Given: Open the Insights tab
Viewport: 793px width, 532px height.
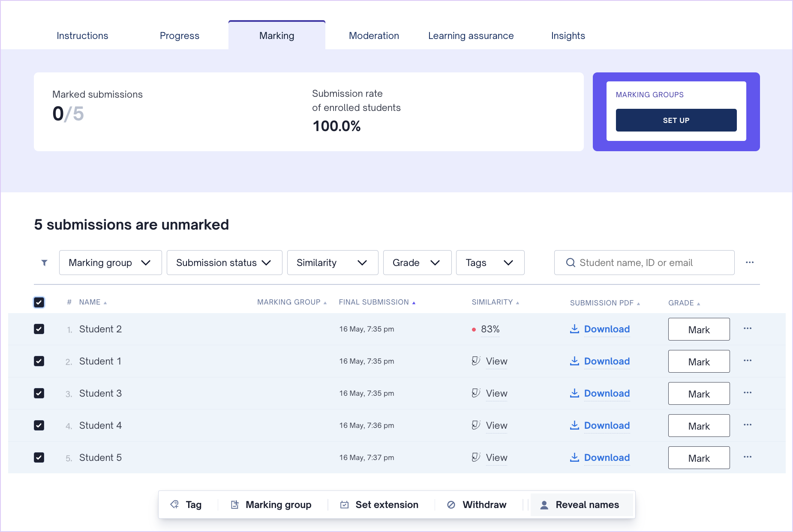Looking at the screenshot, I should pyautogui.click(x=568, y=36).
